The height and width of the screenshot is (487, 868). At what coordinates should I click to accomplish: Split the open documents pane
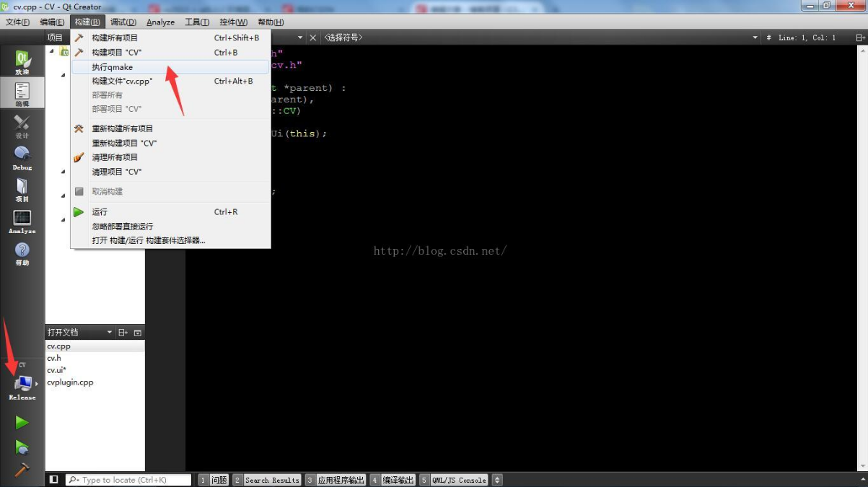tap(123, 333)
